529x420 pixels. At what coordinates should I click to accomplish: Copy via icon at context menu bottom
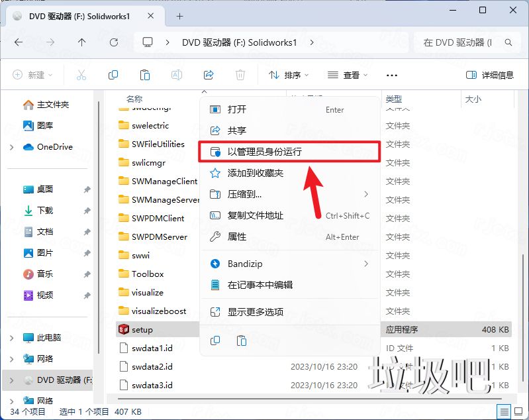tap(215, 341)
